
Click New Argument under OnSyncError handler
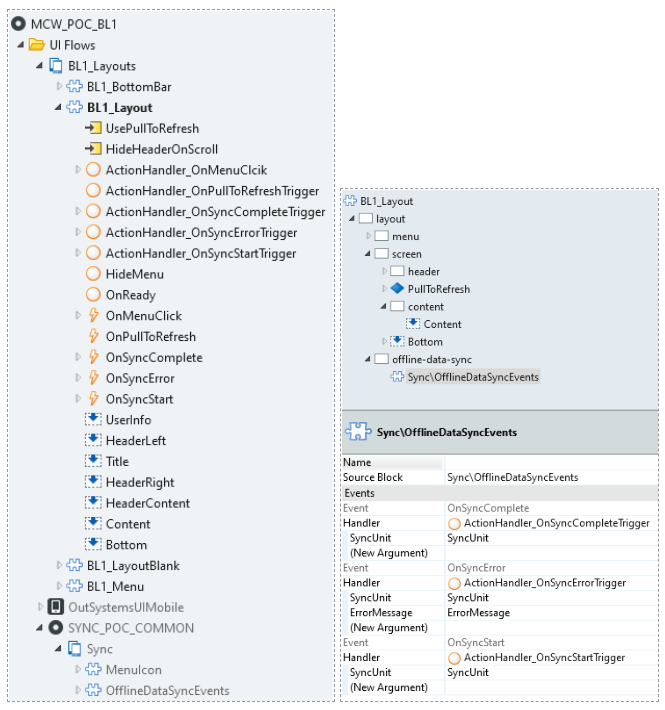pos(388,628)
